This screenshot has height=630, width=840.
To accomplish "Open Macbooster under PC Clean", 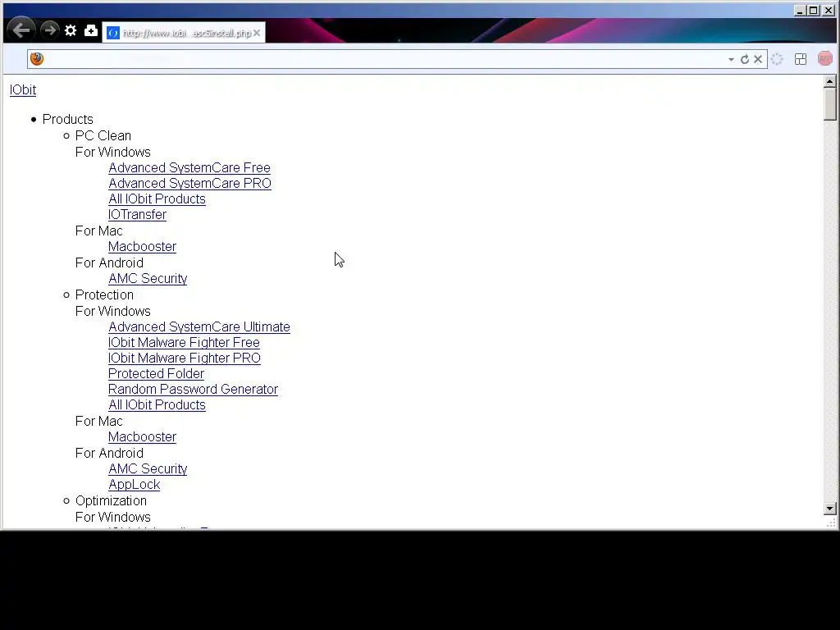I will click(x=142, y=246).
